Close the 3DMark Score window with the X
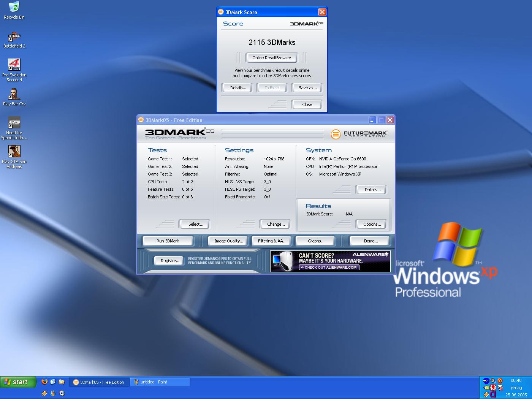Viewport: 532px width, 399px height. tap(322, 12)
